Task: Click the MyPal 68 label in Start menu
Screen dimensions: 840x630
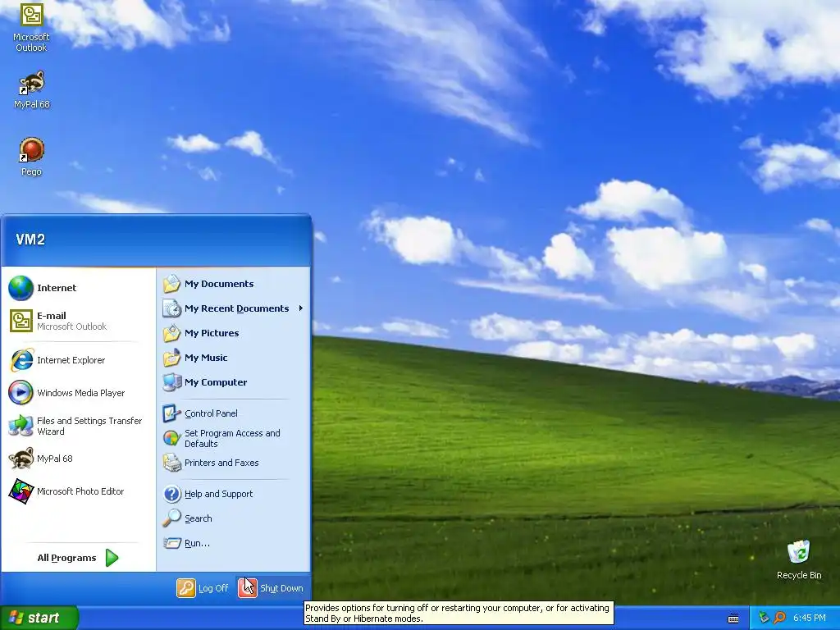Action: [x=55, y=459]
